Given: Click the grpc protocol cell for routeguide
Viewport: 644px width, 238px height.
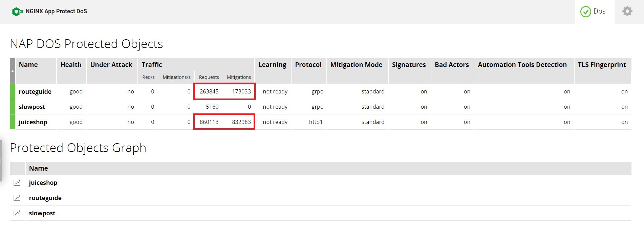Looking at the screenshot, I should pyautogui.click(x=317, y=91).
